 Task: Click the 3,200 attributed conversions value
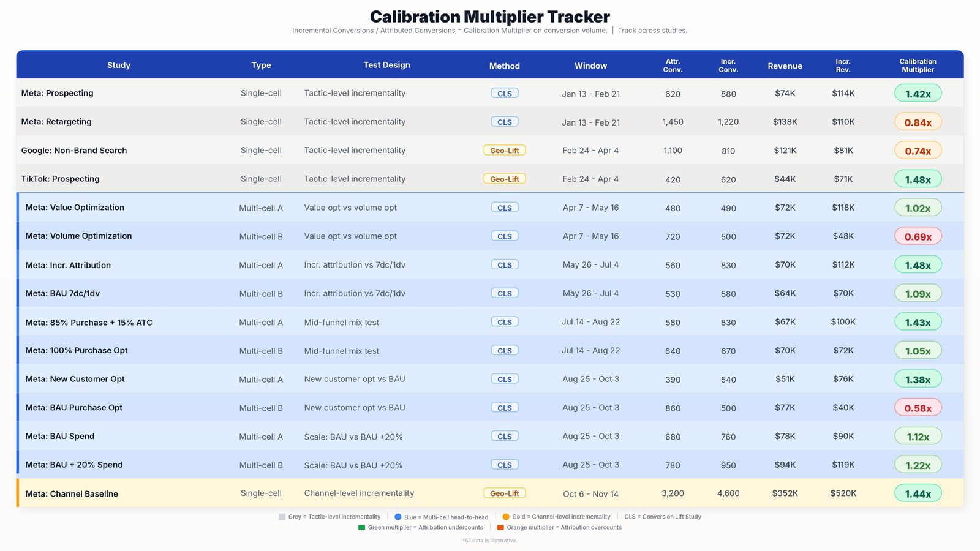[x=673, y=493]
